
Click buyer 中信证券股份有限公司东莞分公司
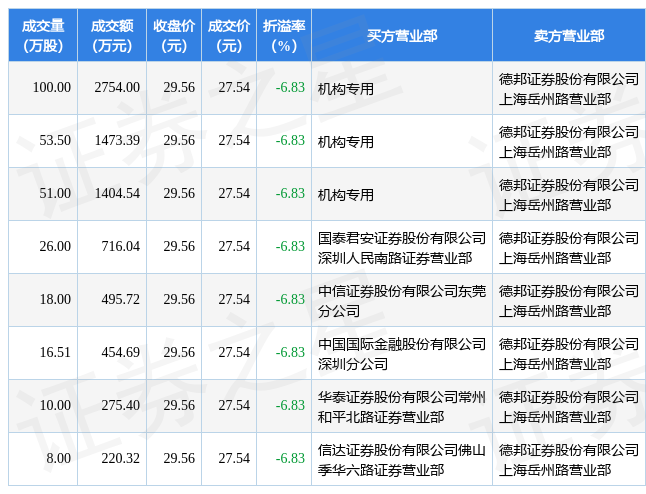tap(402, 301)
